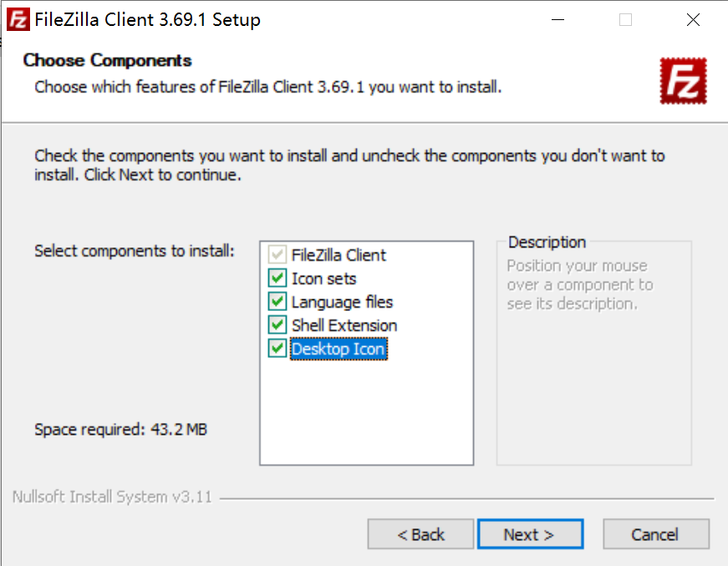The image size is (728, 566).
Task: Select the FileZilla Client component label
Action: pos(339,255)
